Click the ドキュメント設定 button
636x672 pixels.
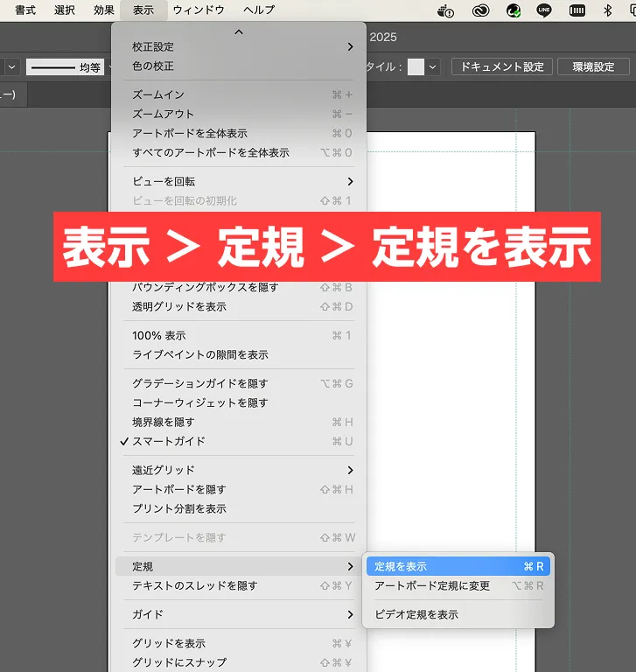tap(502, 66)
